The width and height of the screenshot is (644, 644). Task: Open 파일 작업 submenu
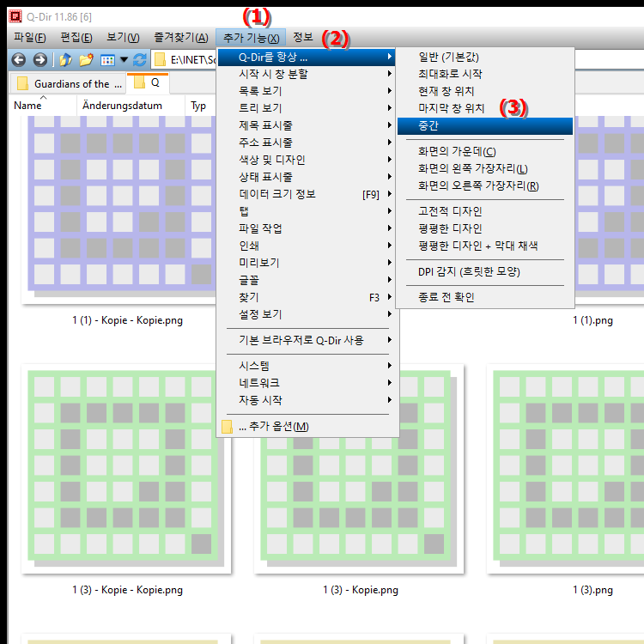click(307, 228)
